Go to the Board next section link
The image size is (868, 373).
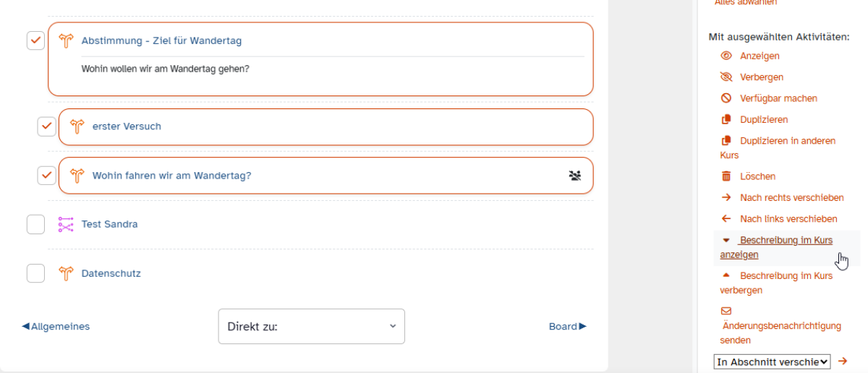568,327
